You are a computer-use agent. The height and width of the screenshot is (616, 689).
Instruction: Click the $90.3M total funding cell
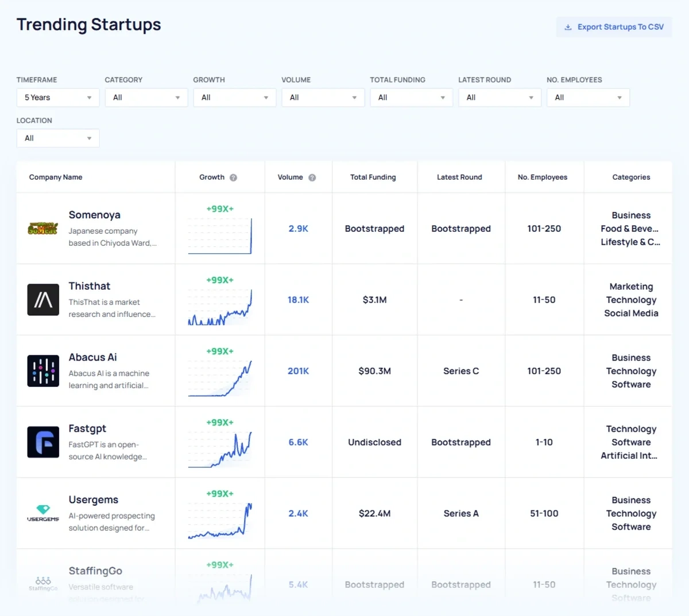(x=375, y=371)
